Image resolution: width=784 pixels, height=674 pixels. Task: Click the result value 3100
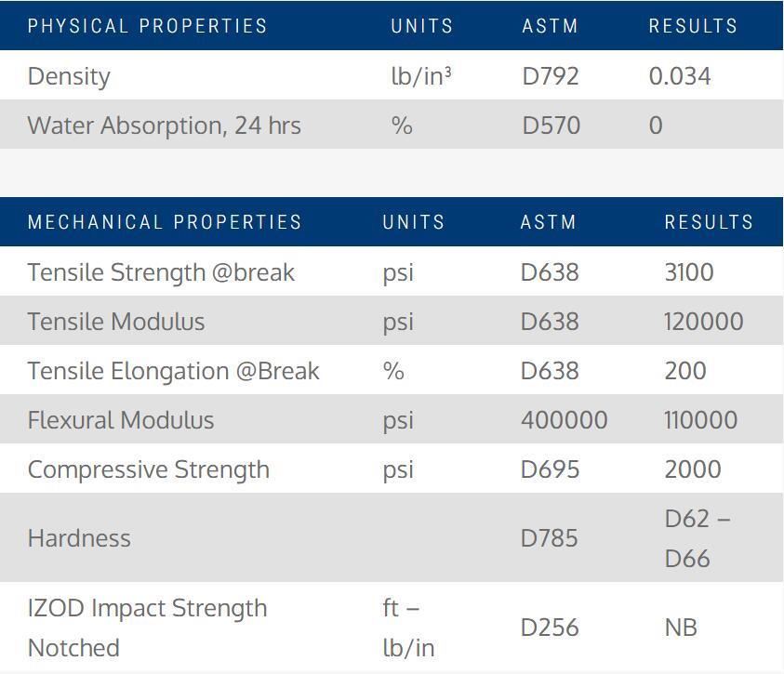(688, 272)
